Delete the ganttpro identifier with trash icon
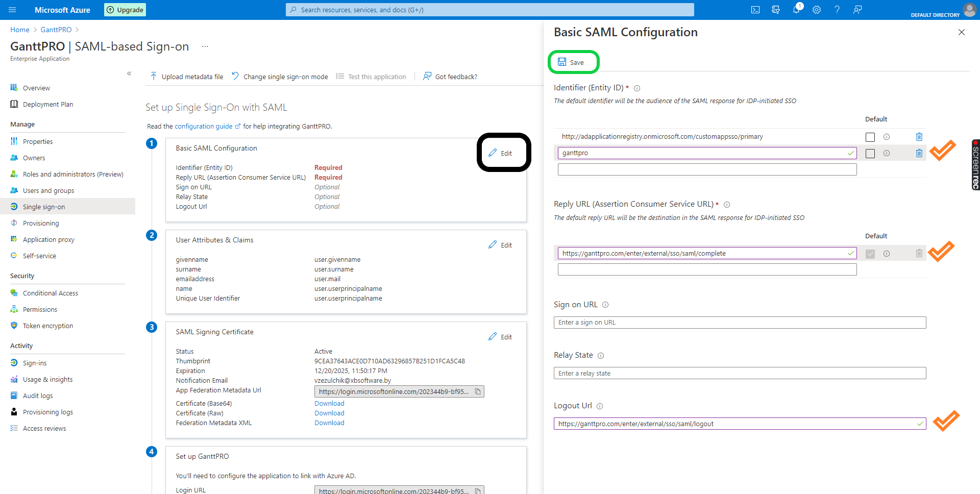This screenshot has height=494, width=980. 919,153
